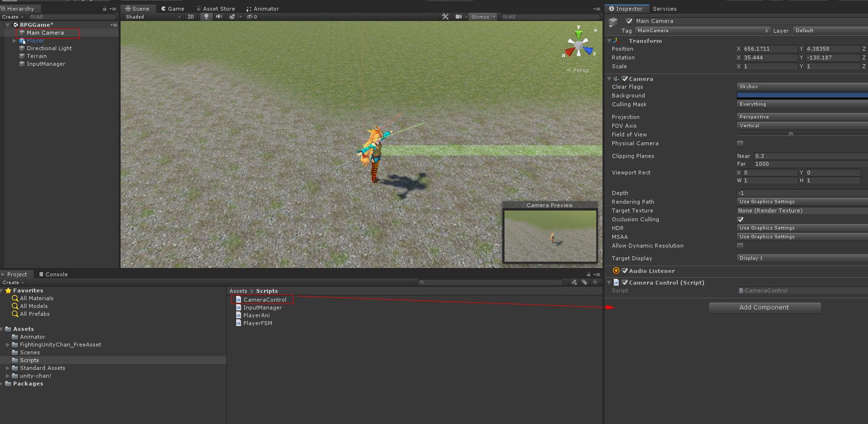The image size is (868, 424).
Task: Open the Asset Store tab
Action: [x=216, y=9]
